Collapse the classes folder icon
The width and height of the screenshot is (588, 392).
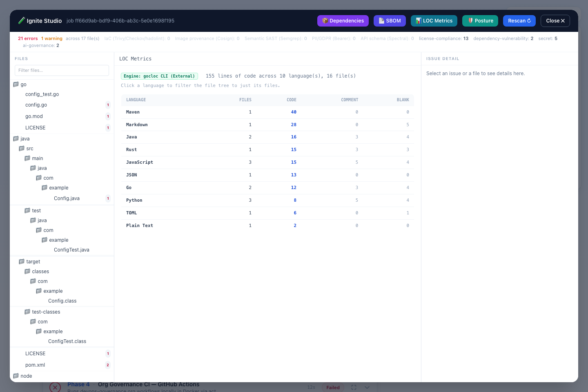click(x=27, y=271)
